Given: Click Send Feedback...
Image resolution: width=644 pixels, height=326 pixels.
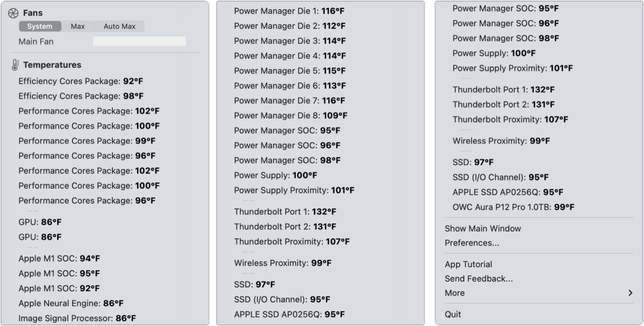Looking at the screenshot, I should [x=478, y=279].
